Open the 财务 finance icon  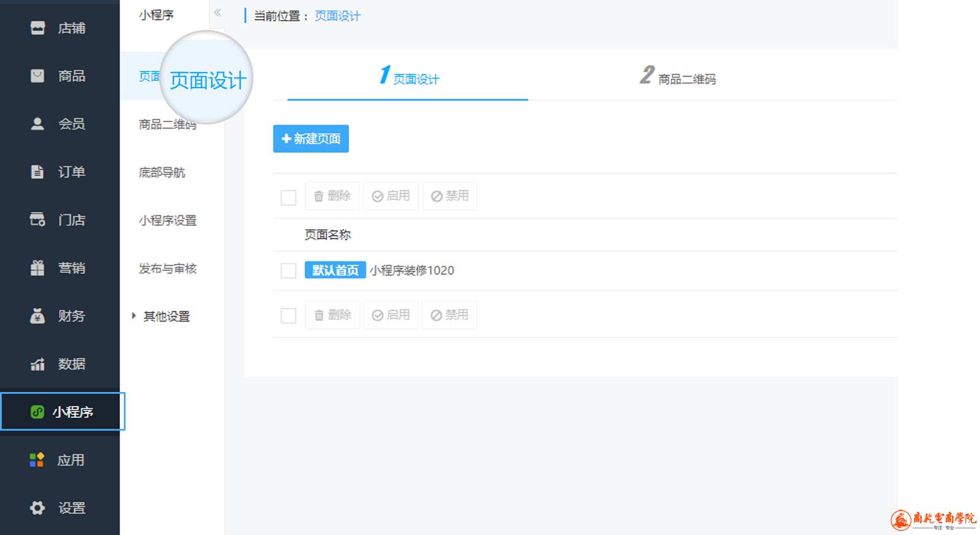37,316
